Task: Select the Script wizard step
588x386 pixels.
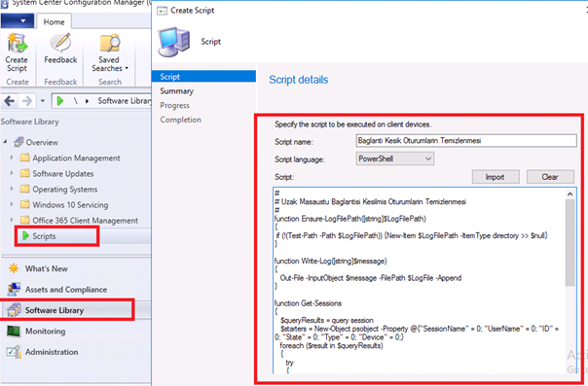Action: coord(203,77)
